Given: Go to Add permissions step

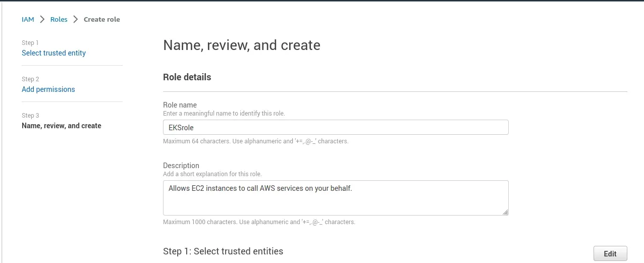Looking at the screenshot, I should click(x=48, y=89).
